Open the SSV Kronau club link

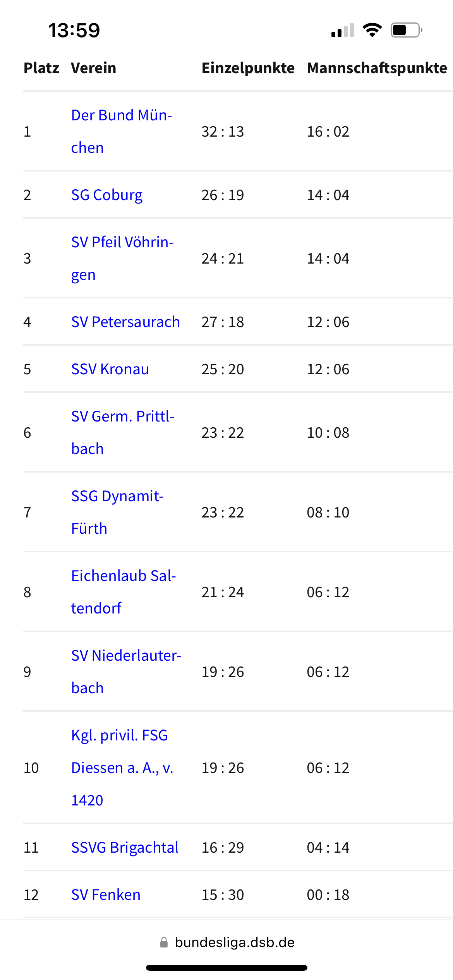110,369
